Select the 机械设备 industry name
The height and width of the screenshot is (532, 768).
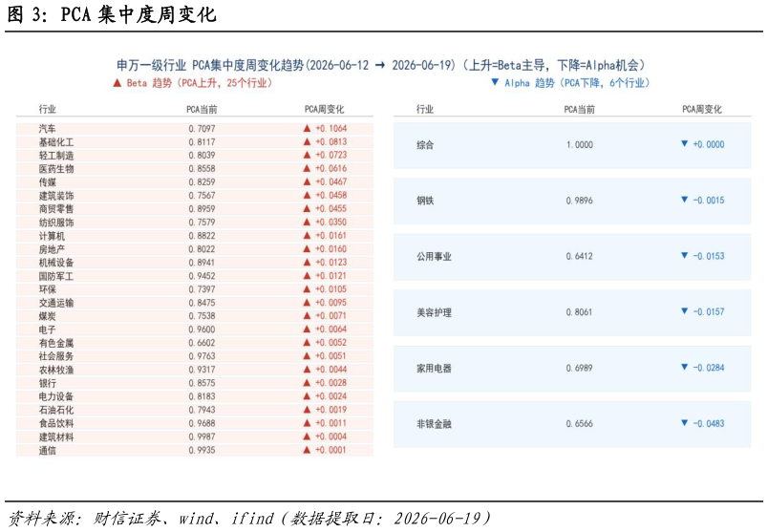click(x=56, y=263)
